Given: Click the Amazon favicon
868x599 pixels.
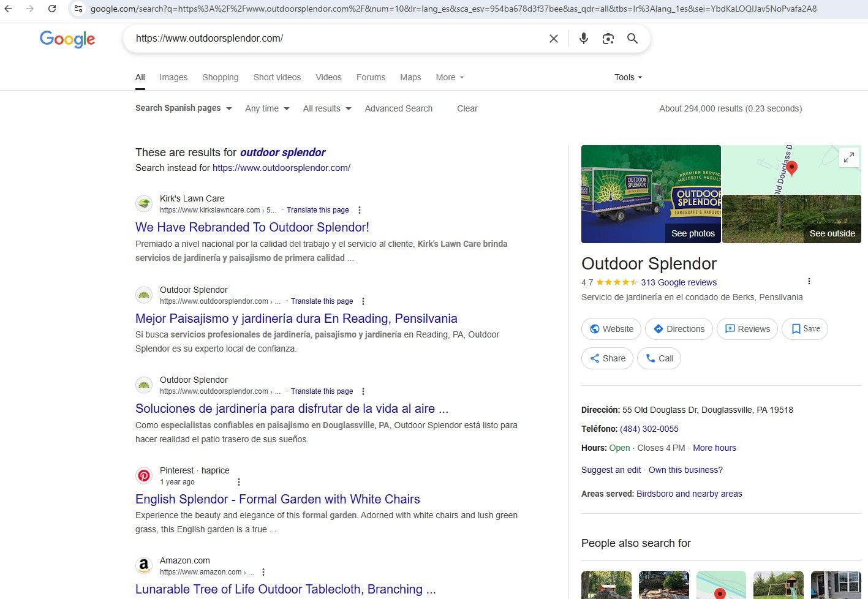Looking at the screenshot, I should [144, 565].
